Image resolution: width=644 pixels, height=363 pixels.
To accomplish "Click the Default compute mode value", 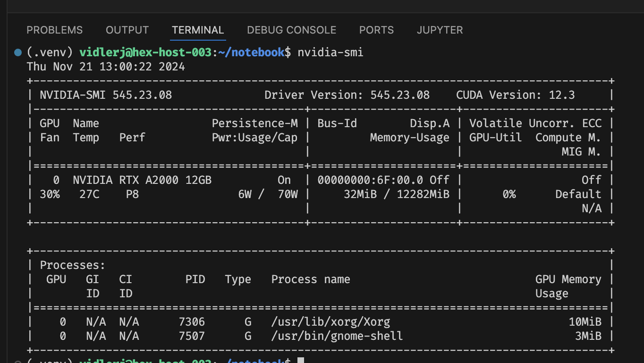I will tap(578, 194).
